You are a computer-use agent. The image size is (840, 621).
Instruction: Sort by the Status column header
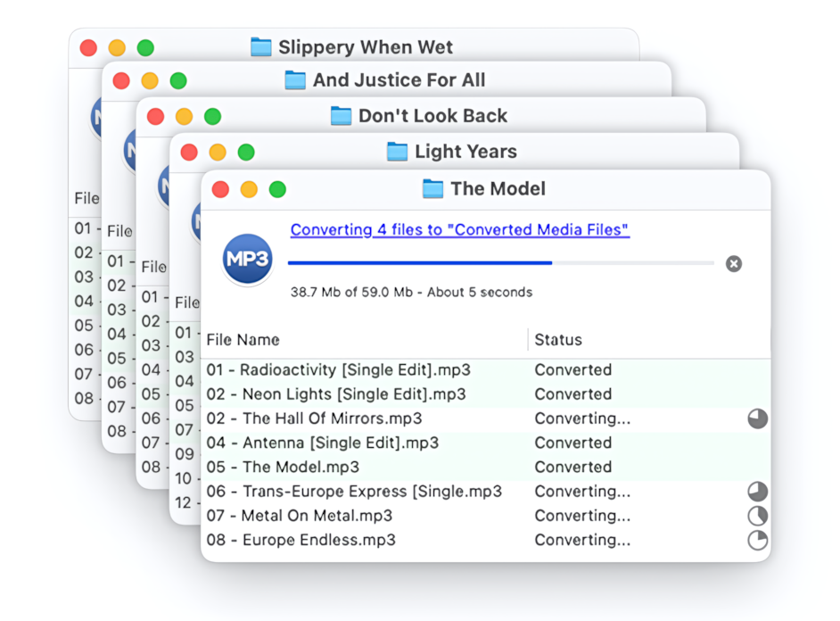pyautogui.click(x=558, y=340)
